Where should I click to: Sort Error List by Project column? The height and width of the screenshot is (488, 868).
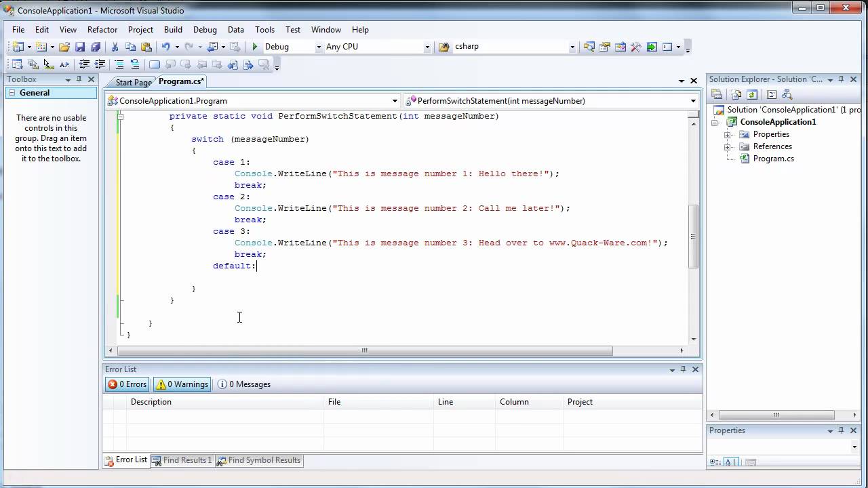[x=631, y=402]
